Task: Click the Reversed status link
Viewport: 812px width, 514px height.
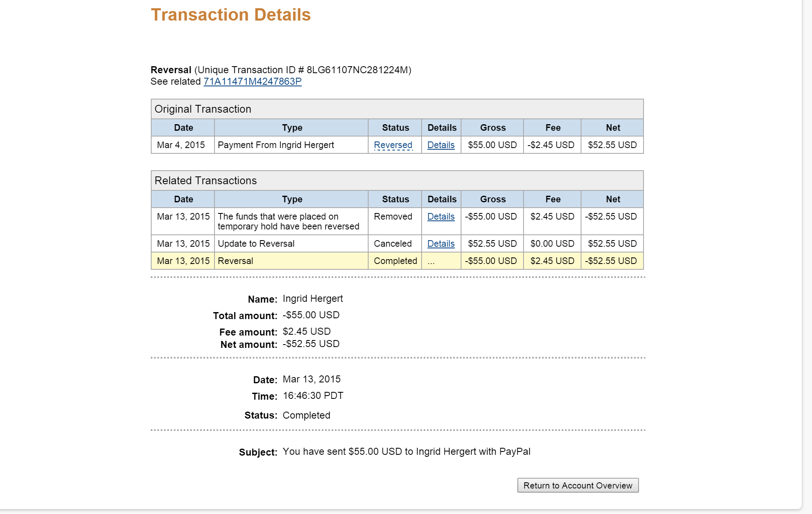Action: click(x=393, y=145)
